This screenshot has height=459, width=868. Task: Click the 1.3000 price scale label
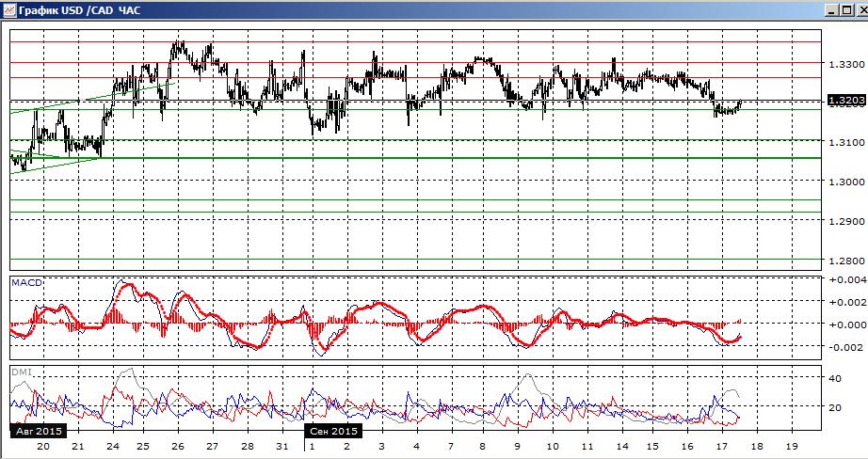(x=844, y=182)
